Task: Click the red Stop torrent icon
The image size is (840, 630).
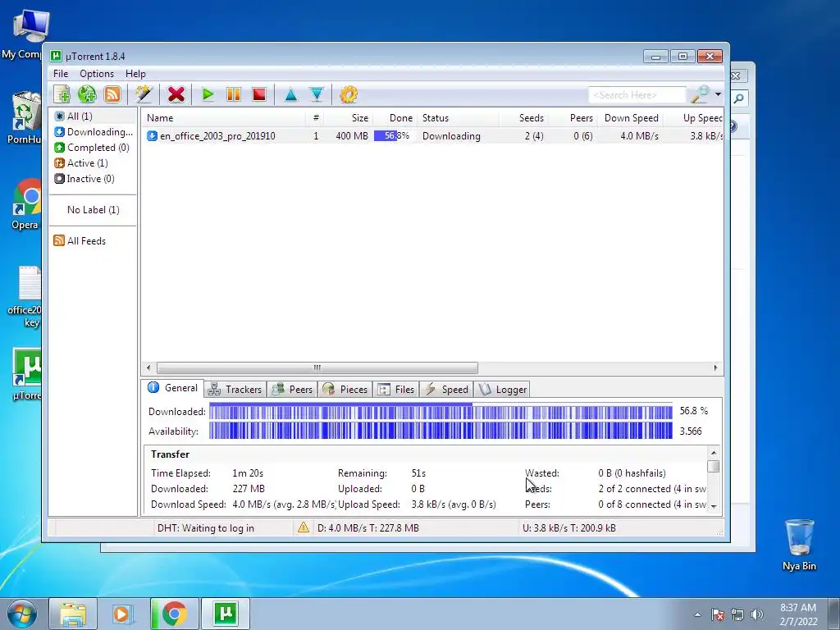Action: [x=259, y=95]
